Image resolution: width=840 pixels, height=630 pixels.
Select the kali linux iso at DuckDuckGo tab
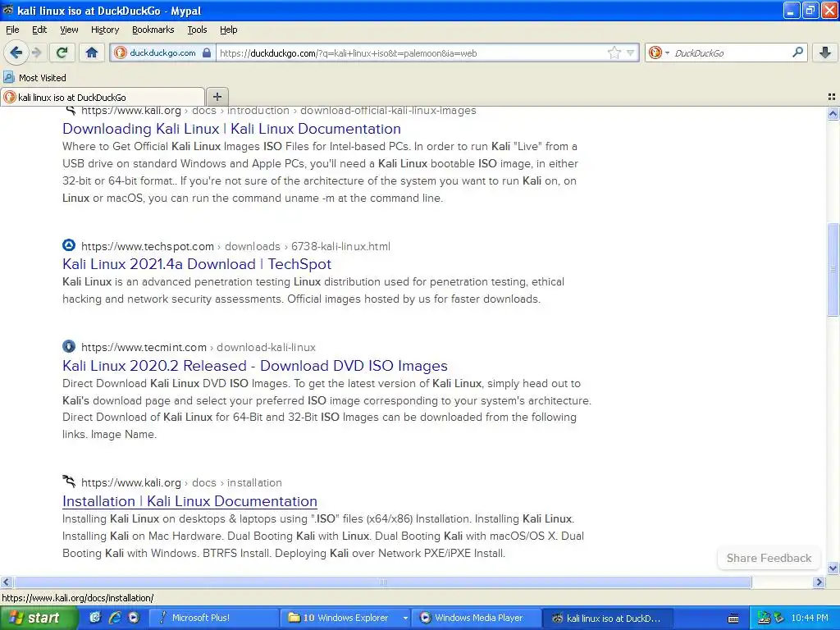(x=103, y=97)
